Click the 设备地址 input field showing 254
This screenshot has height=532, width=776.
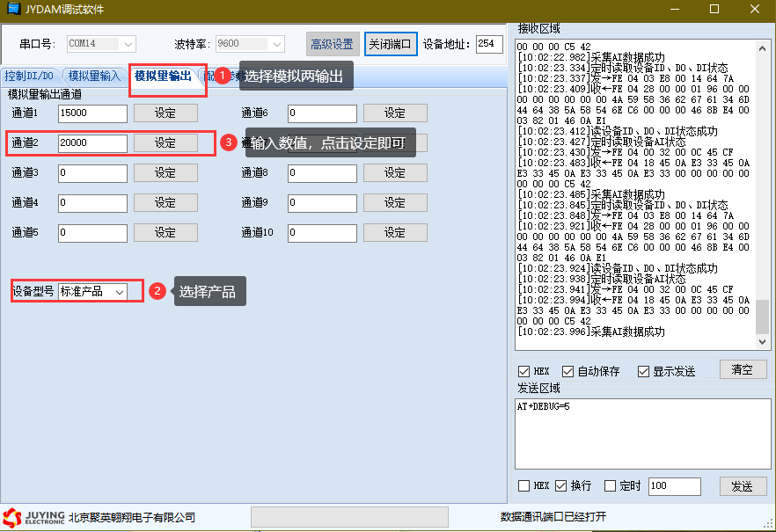pyautogui.click(x=488, y=44)
